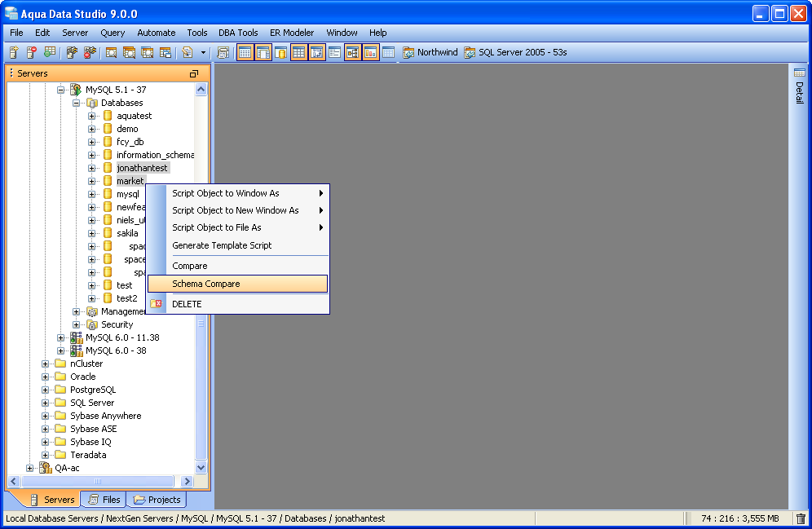This screenshot has height=529, width=812.
Task: Click the server icon with red minus badge
Action: (x=32, y=52)
